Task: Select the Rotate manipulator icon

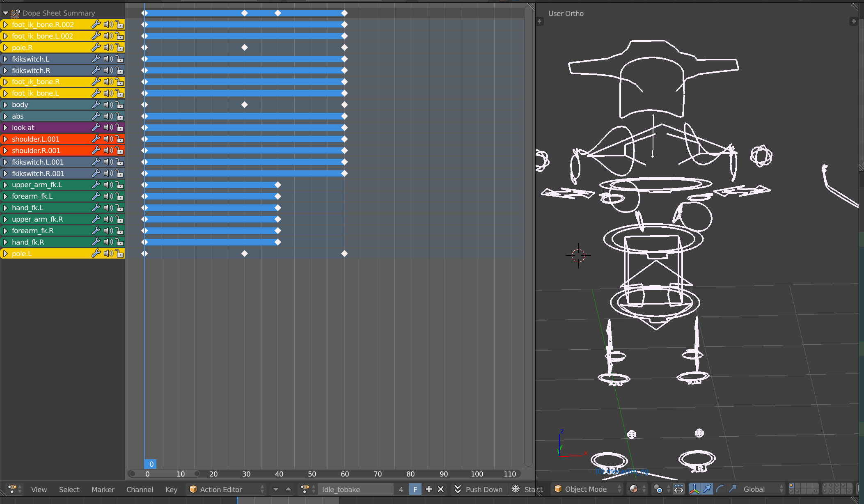Action: coord(720,489)
